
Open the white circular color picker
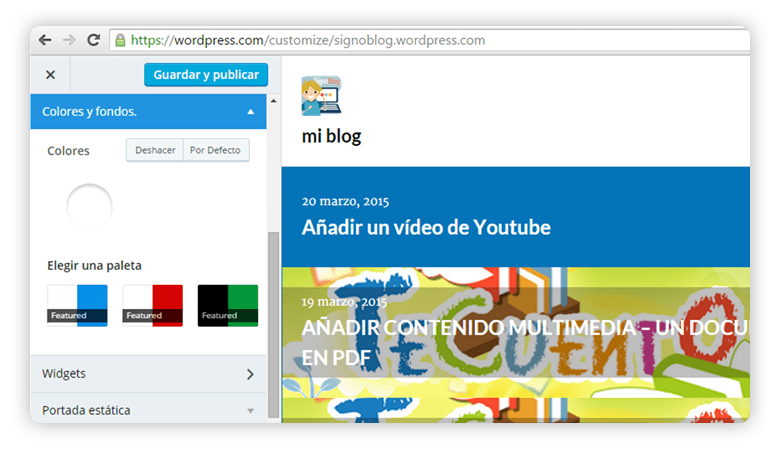point(90,206)
